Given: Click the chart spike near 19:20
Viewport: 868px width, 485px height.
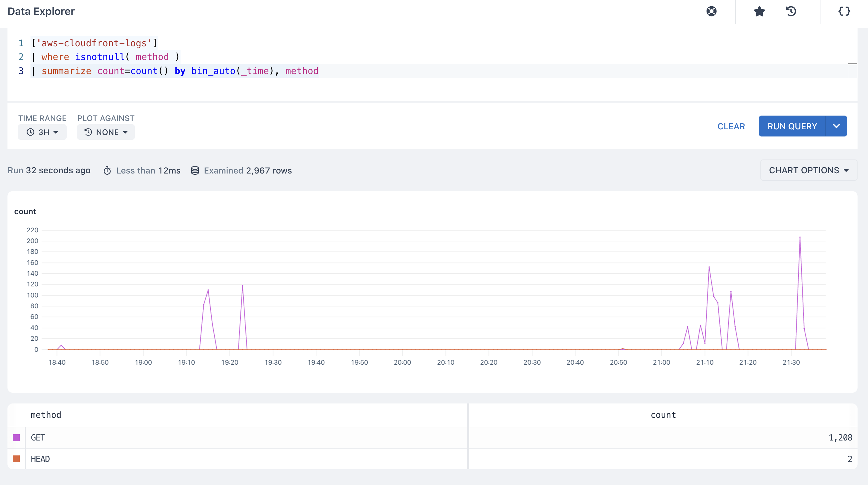Looking at the screenshot, I should (x=242, y=286).
